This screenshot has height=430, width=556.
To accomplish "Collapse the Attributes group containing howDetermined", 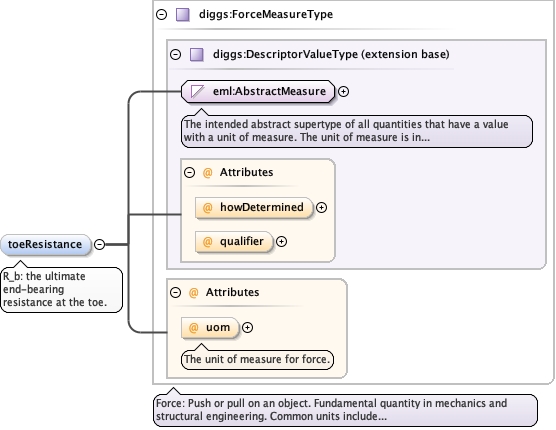I will [190, 173].
